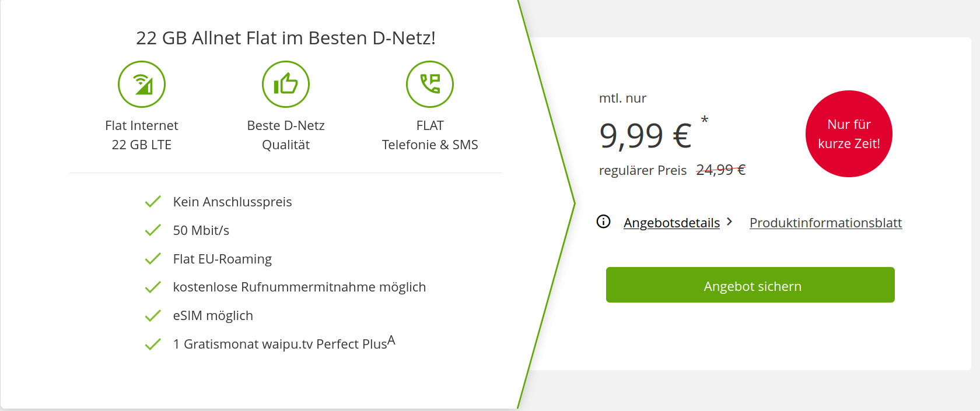Image resolution: width=980 pixels, height=411 pixels.
Task: Click the checkmark beside eSIM möglich
Action: [x=153, y=315]
